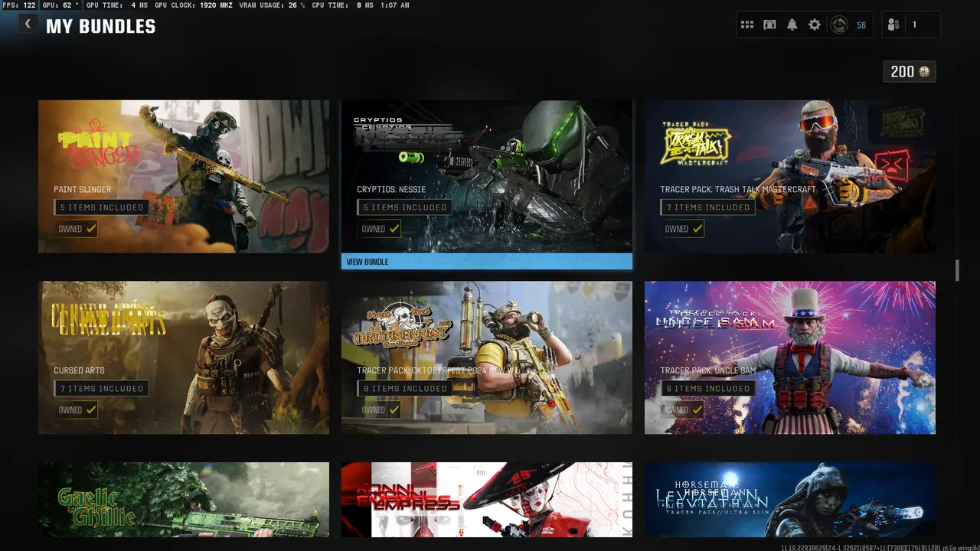Open the player rank emblem profile
Screen dimensions: 980x551
click(840, 25)
